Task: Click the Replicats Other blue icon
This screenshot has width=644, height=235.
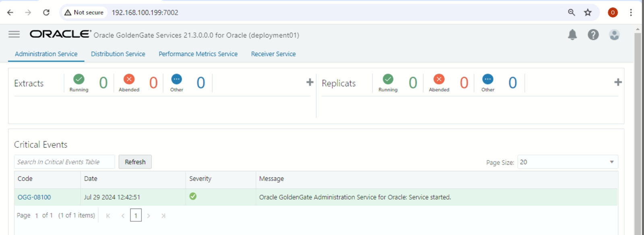Action: coord(488,79)
